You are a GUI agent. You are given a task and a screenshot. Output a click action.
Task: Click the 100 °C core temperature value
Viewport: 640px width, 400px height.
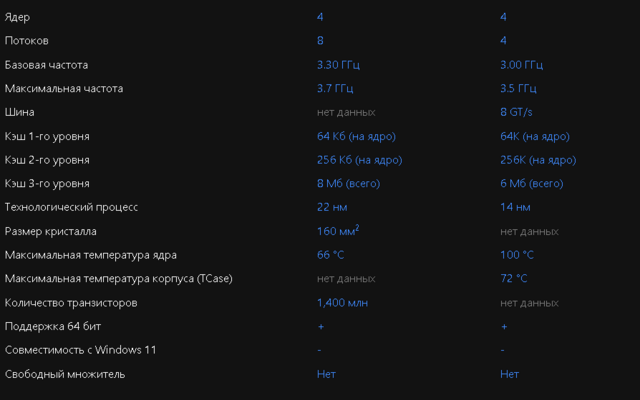point(517,255)
